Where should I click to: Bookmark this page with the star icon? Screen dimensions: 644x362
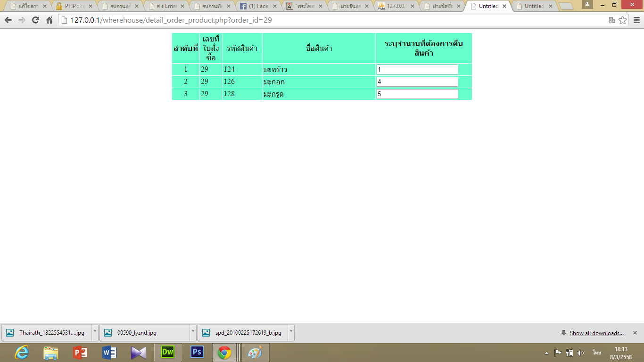point(622,20)
